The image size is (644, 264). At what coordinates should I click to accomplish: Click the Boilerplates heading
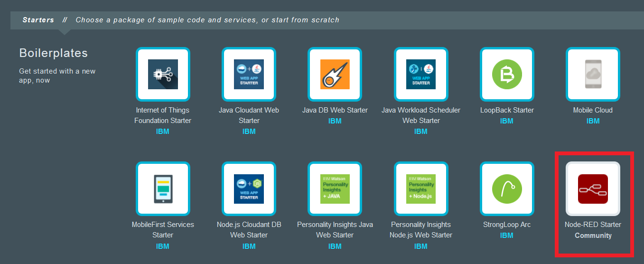[54, 53]
